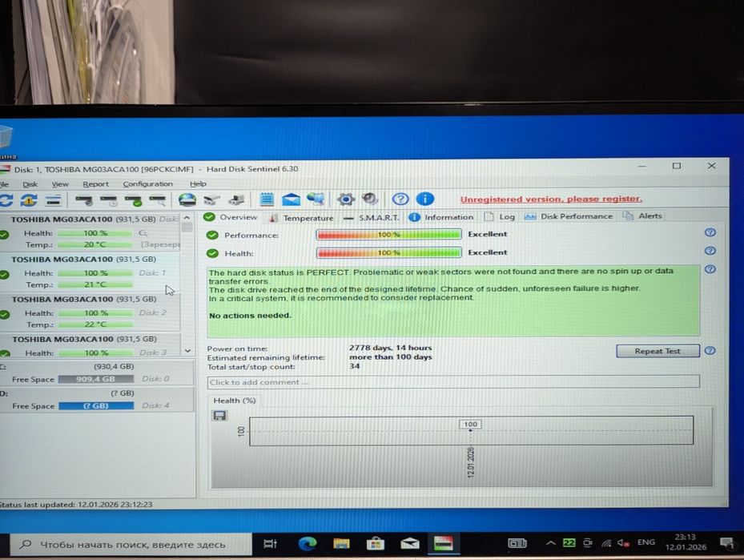Screen dimensions: 744x560
Task: Switch to the Alerts tab
Action: click(642, 216)
